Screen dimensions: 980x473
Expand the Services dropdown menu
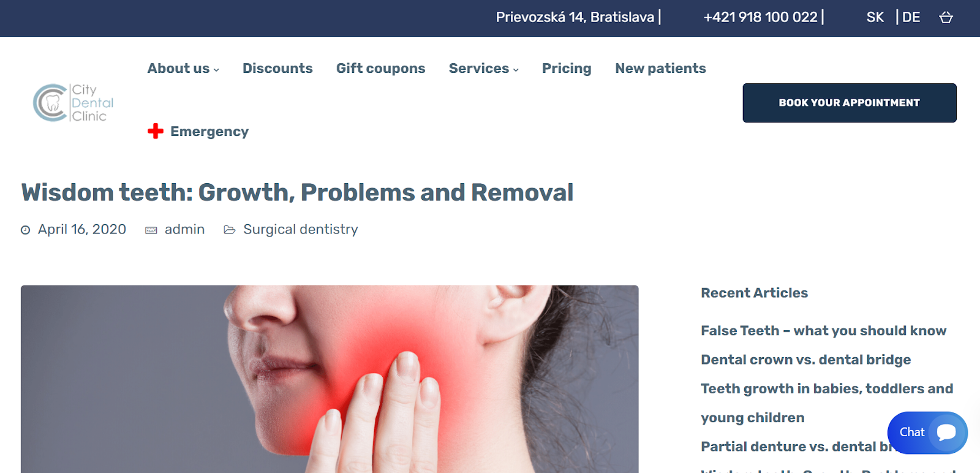click(x=484, y=69)
